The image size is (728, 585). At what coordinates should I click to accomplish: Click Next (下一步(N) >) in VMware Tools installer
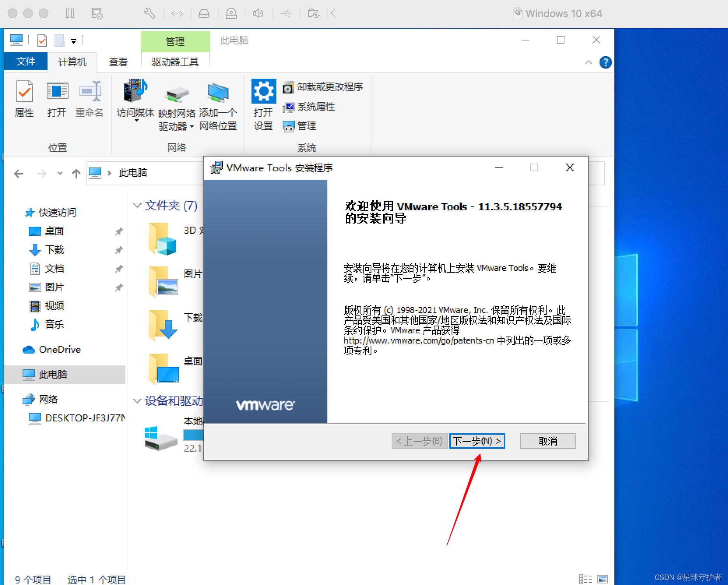(477, 441)
